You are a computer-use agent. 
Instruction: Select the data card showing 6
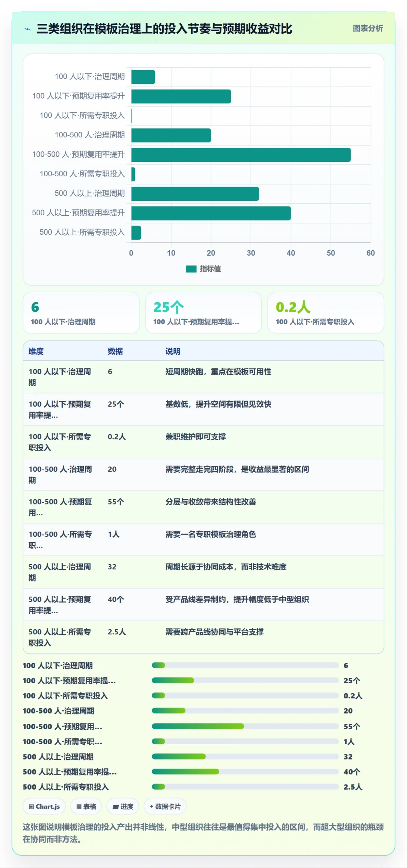(81, 313)
